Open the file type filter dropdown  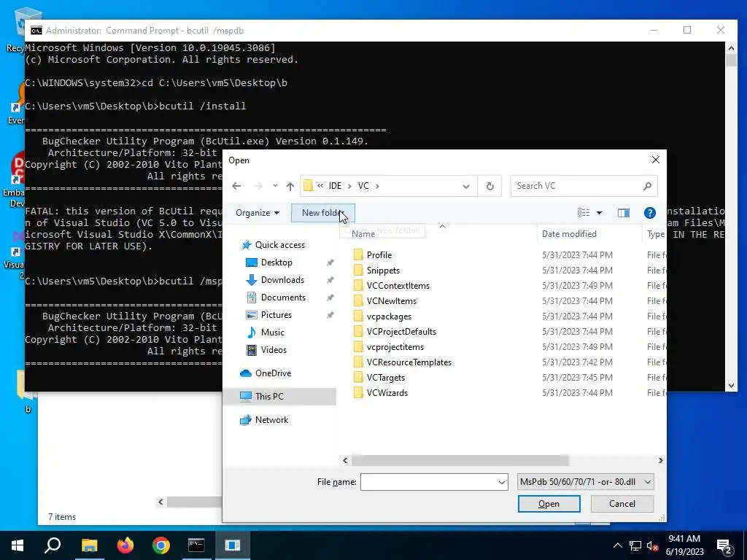[x=585, y=482]
